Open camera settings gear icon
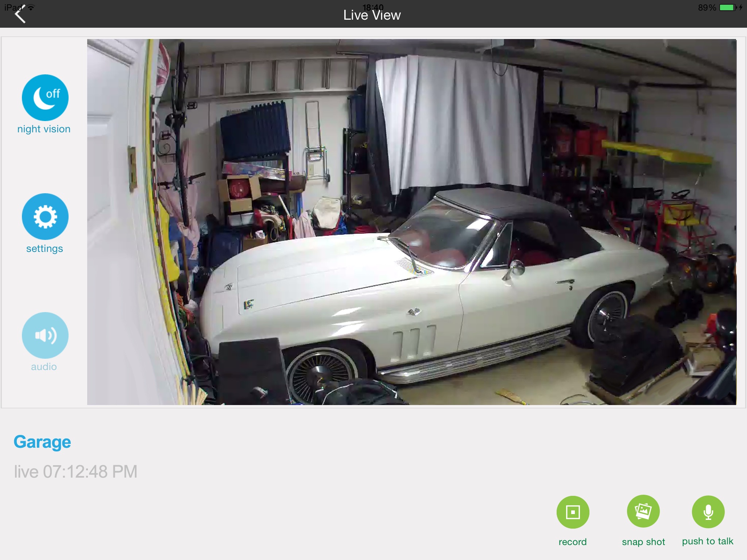The image size is (747, 560). [45, 217]
